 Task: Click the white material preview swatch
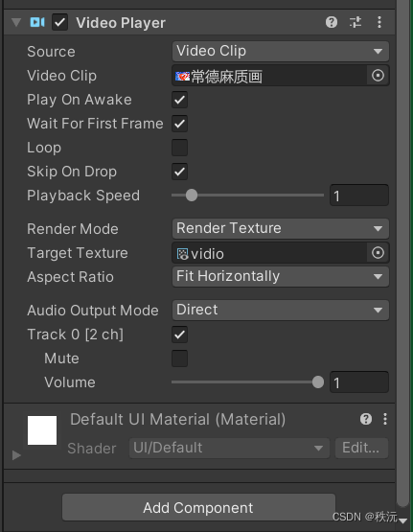(x=42, y=430)
